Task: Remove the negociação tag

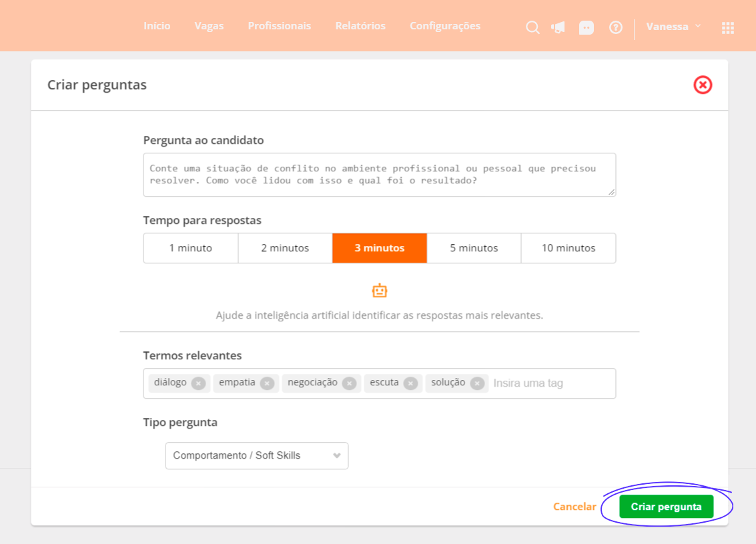Action: tap(349, 383)
